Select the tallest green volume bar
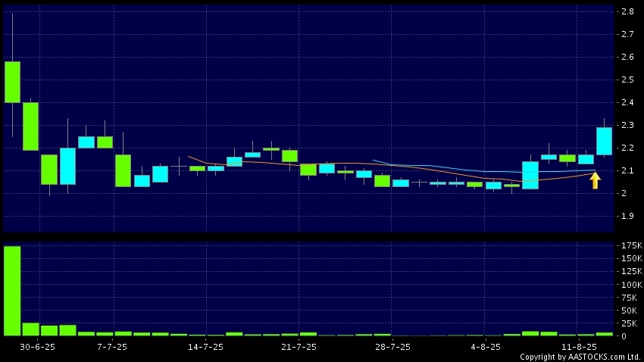Viewport: 644px width, 362px height. [x=12, y=291]
